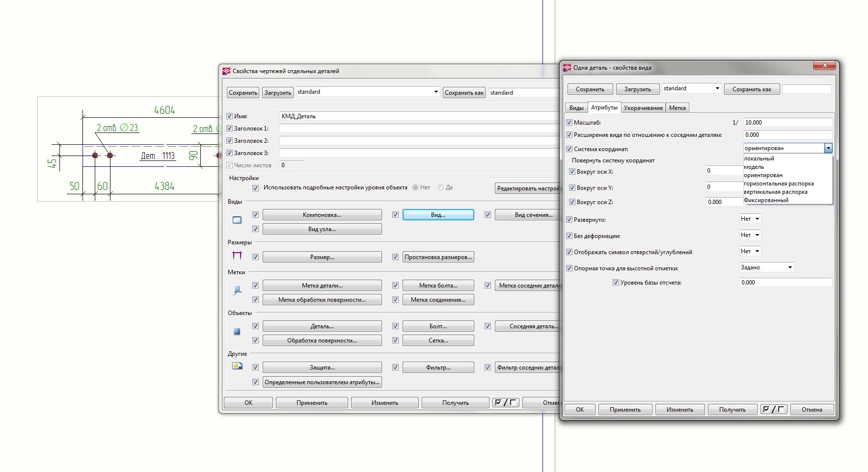
Task: Select the Да radio button
Action: click(441, 187)
